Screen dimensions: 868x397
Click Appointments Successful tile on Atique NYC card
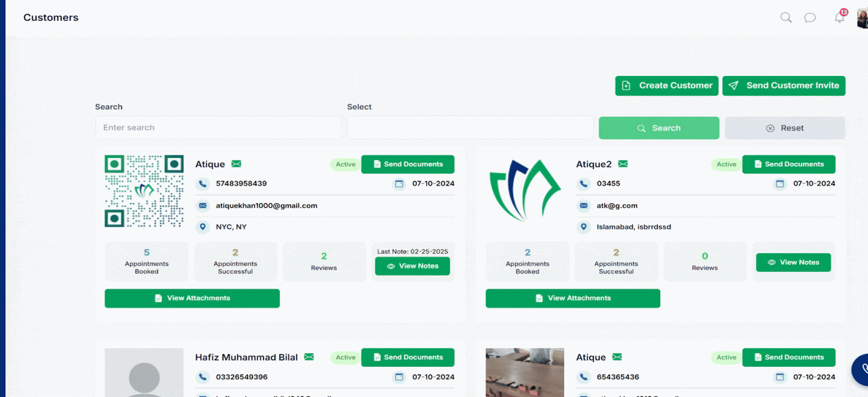click(x=235, y=261)
